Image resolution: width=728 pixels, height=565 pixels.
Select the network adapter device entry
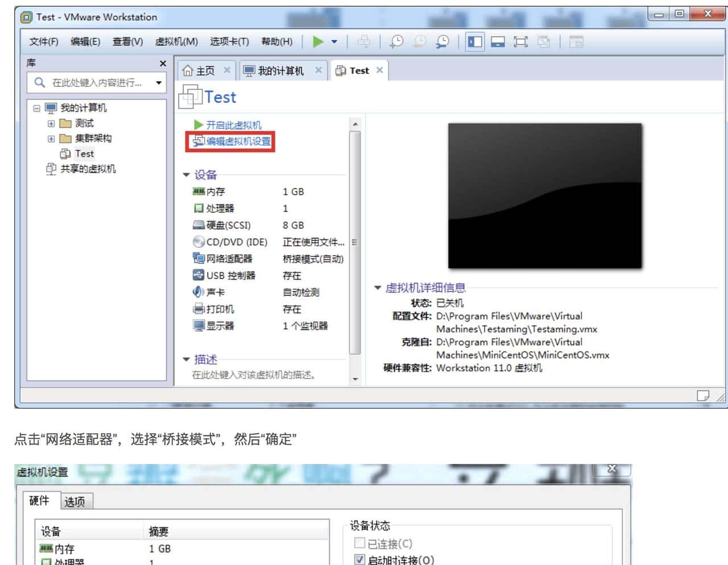229,259
